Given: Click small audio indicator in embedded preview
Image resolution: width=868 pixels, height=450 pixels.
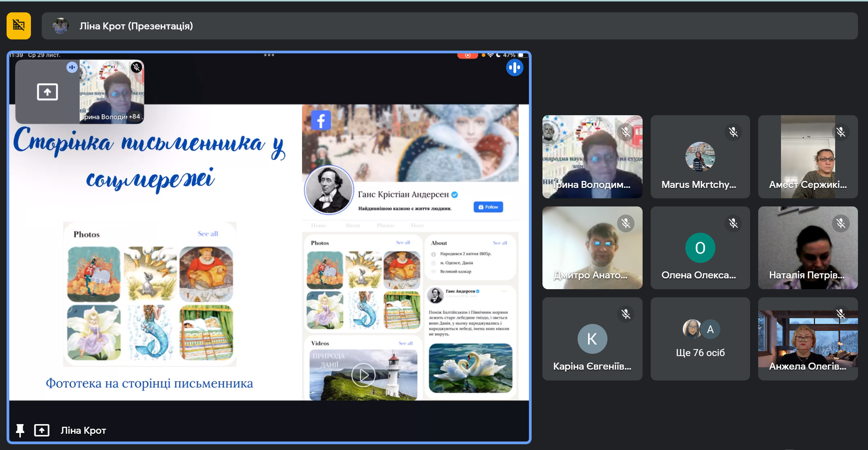Looking at the screenshot, I should [x=72, y=67].
